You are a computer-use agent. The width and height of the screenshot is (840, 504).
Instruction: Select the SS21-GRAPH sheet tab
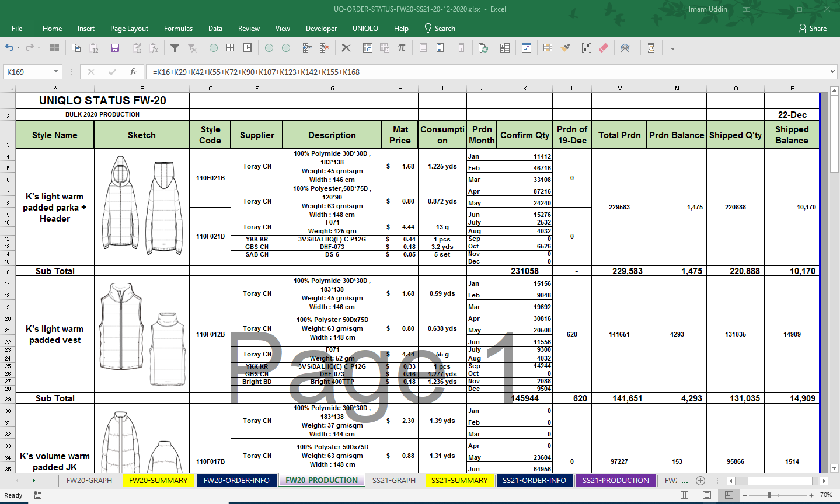[x=394, y=480]
